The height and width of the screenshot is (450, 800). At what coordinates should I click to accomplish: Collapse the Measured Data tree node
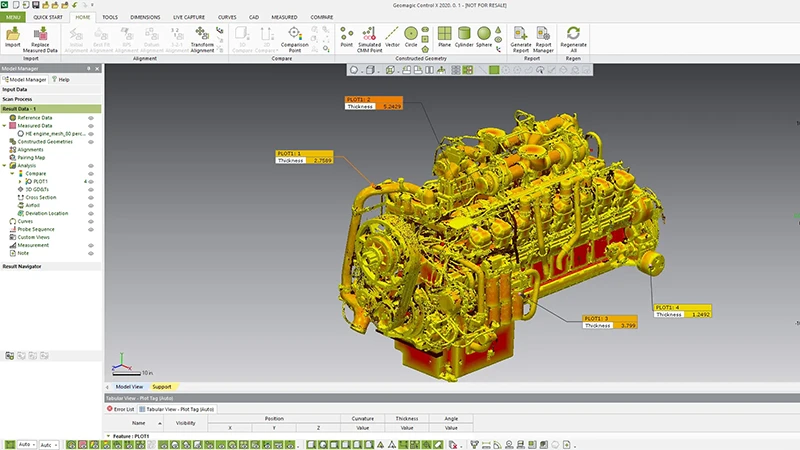pyautogui.click(x=5, y=125)
